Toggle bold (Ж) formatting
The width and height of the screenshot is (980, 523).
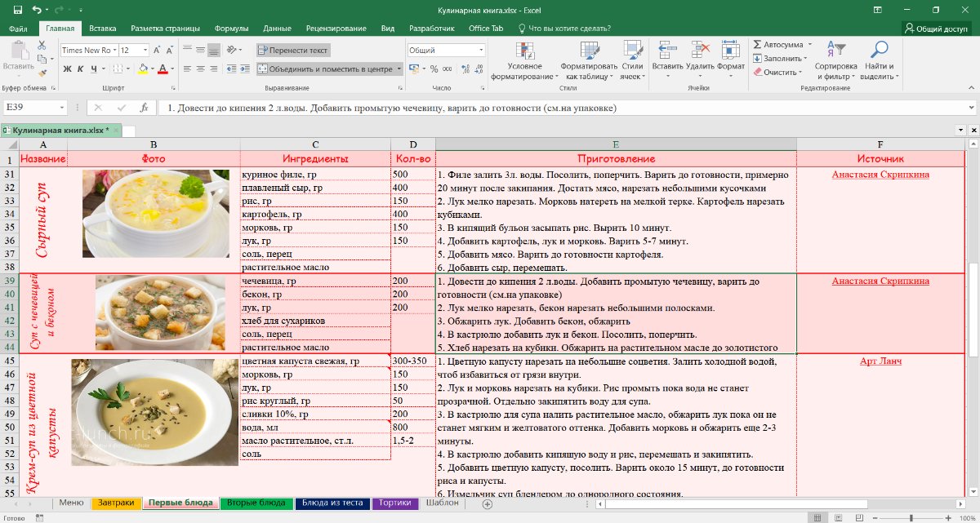(68, 69)
